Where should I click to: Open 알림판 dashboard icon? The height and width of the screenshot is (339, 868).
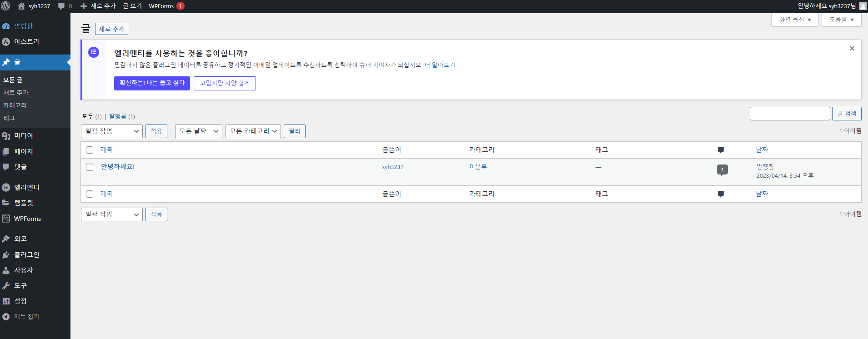[x=6, y=26]
